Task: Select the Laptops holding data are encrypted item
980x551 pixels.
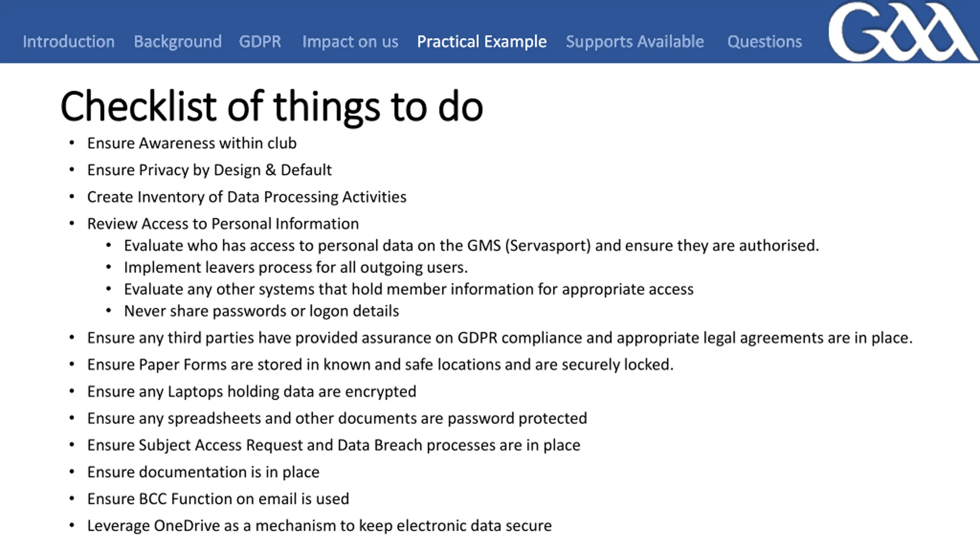Action: 252,391
